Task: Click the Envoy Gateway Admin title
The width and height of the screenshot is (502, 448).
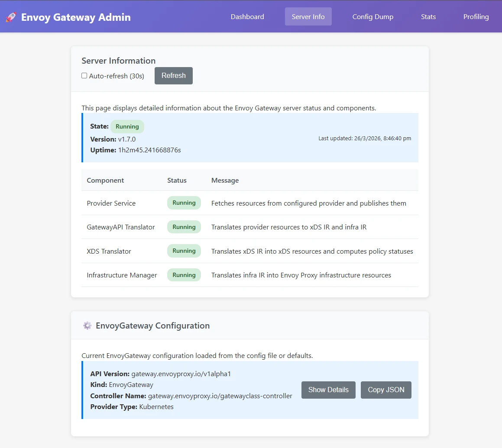Action: (x=76, y=17)
